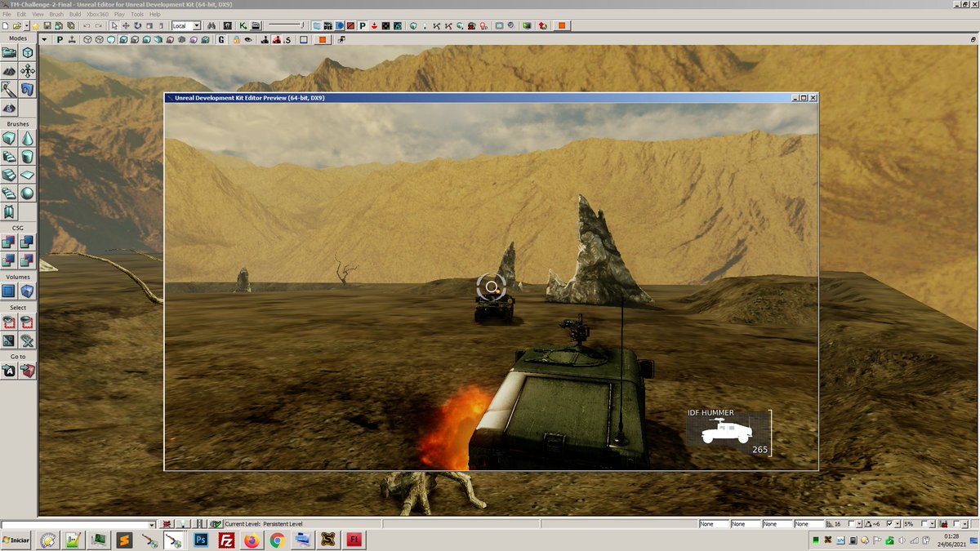The image size is (980, 551).
Task: Open the Edit menu
Action: tap(21, 14)
